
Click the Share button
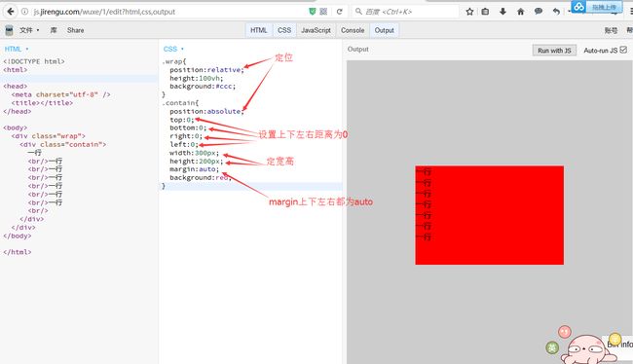76,30
